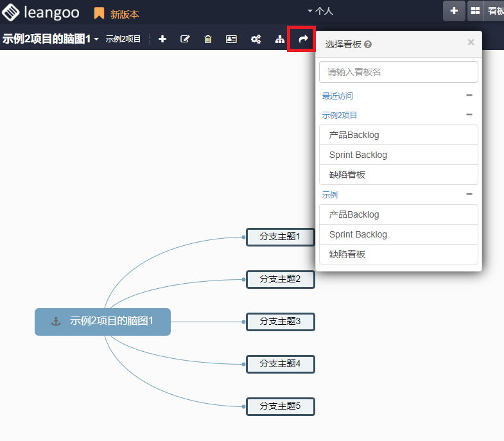Image resolution: width=504 pixels, height=441 pixels.
Task: Collapse the 示例2项目 board group
Action: point(469,115)
